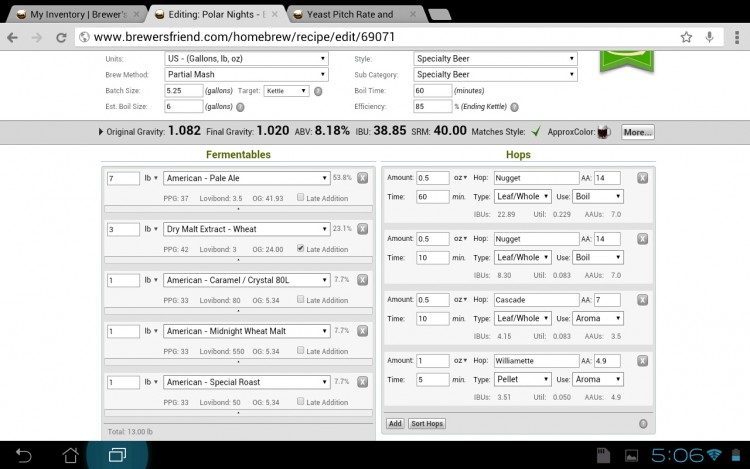Delete the 60 min Nugget hop
The image size is (750, 469).
[x=642, y=178]
